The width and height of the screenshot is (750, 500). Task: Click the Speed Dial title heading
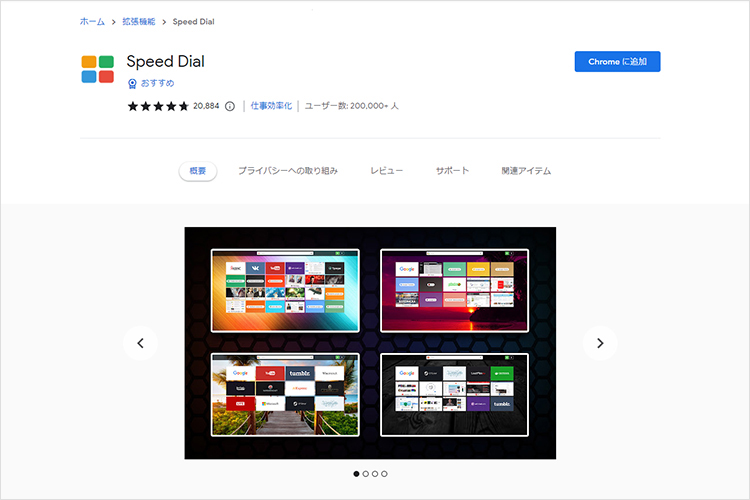point(165,62)
